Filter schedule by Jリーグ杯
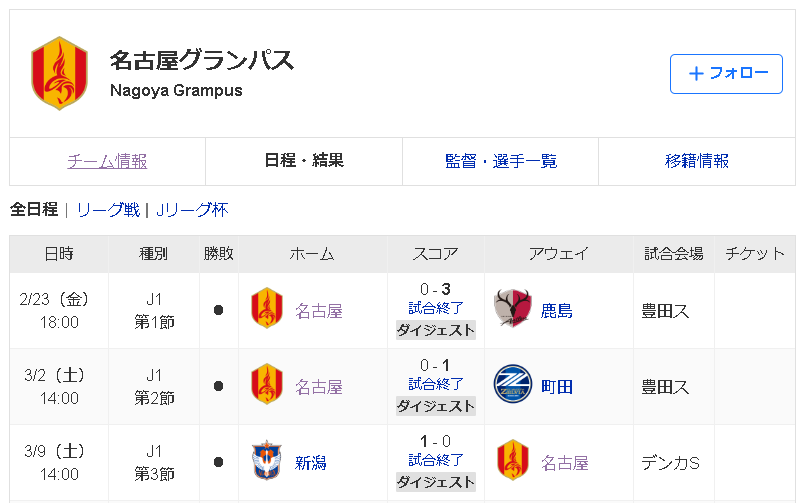 coord(192,210)
